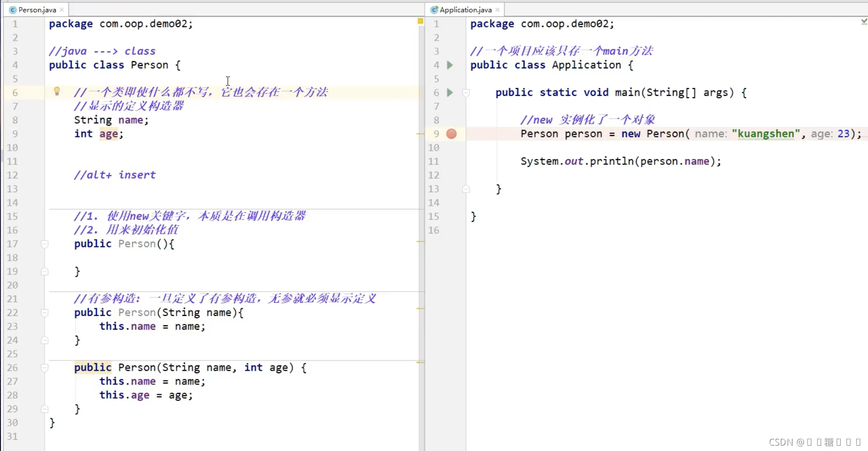Viewport: 868px width, 451px height.
Task: Click 'main(String[] args)' signature on line 6
Action: 674,92
